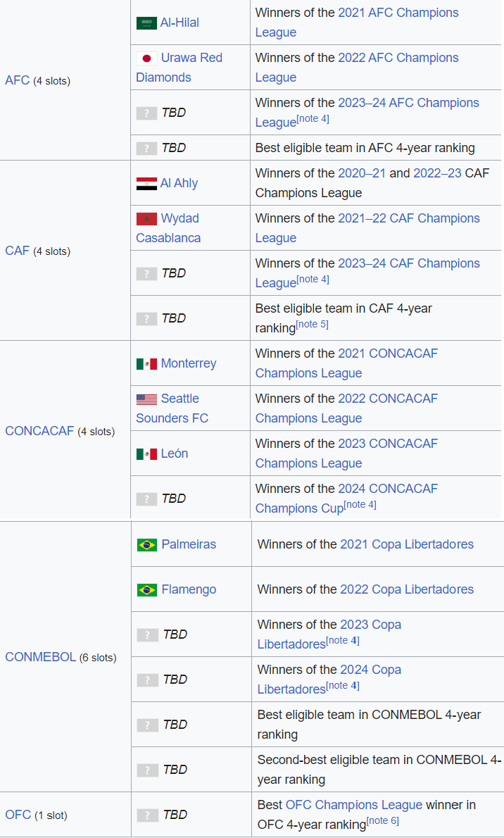
Task: Open note 5 reference in CAF ranking row
Action: (x=312, y=325)
